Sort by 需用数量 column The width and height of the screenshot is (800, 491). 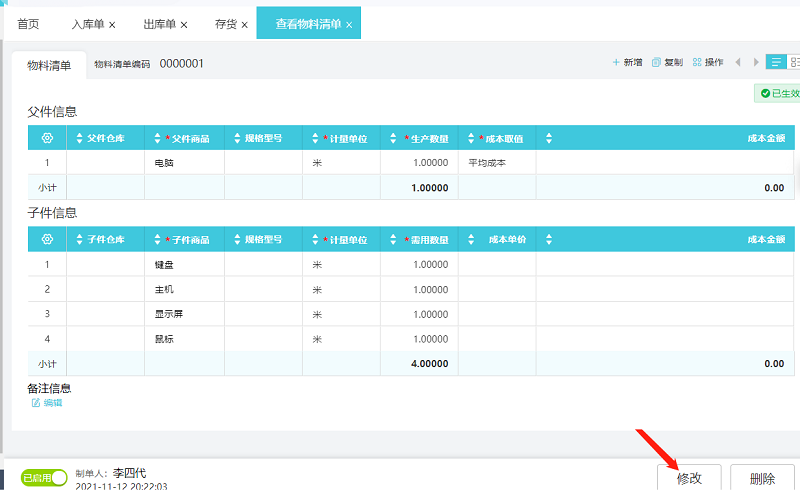(393, 239)
